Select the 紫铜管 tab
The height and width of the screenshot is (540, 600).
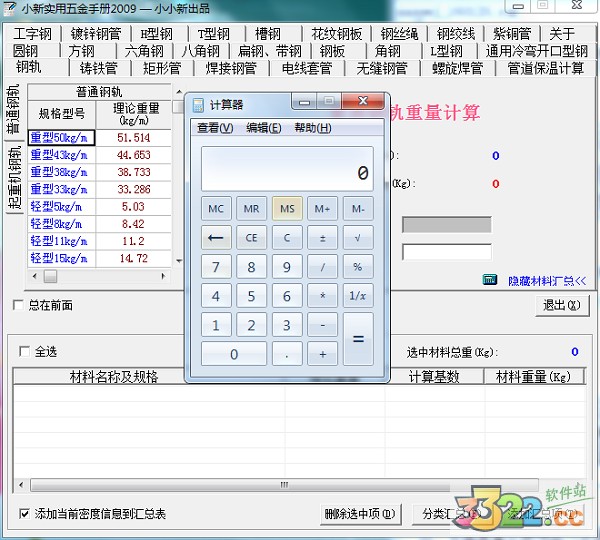coord(512,34)
